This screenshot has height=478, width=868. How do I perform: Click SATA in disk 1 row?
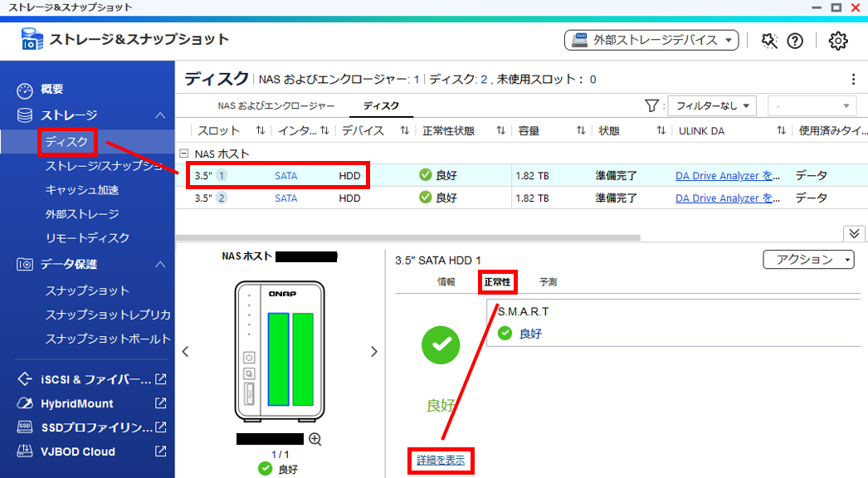[x=285, y=176]
